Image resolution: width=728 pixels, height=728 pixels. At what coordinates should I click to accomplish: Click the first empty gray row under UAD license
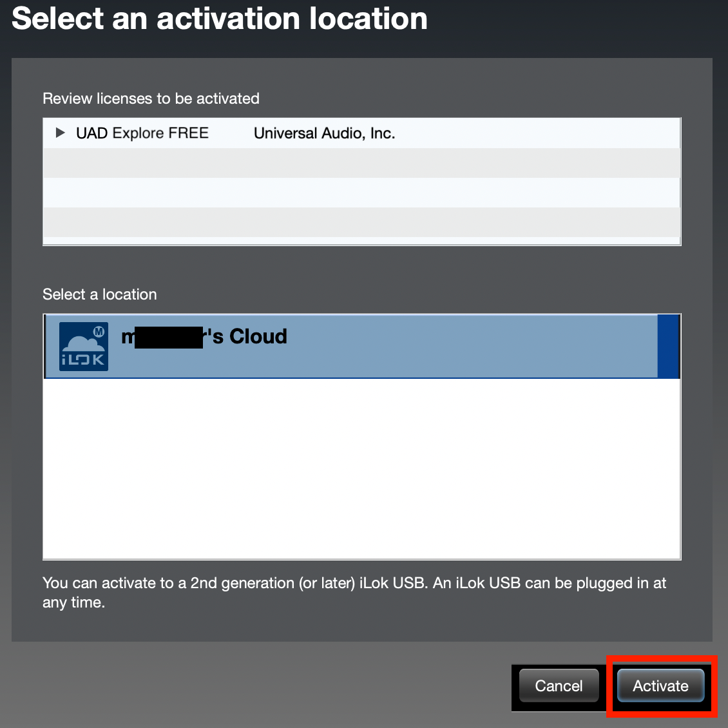click(361, 163)
